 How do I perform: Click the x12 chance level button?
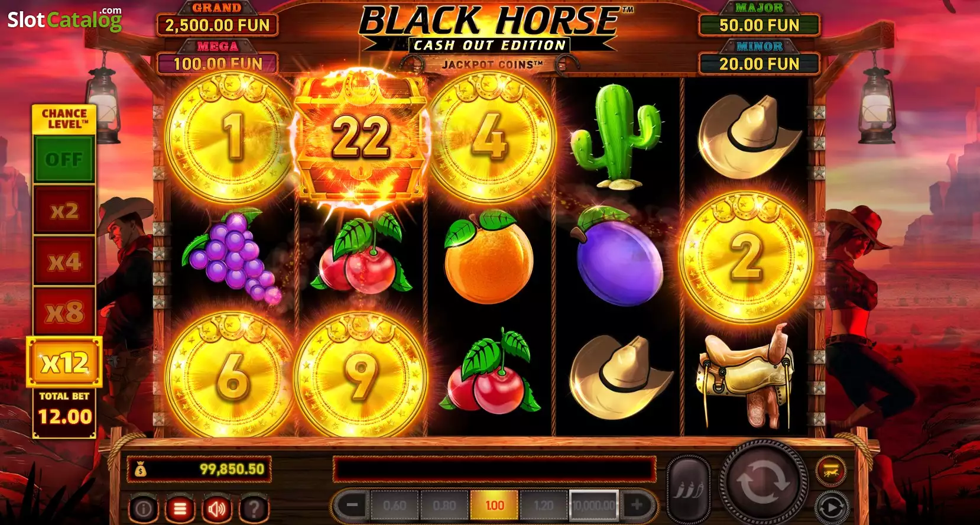[x=64, y=362]
